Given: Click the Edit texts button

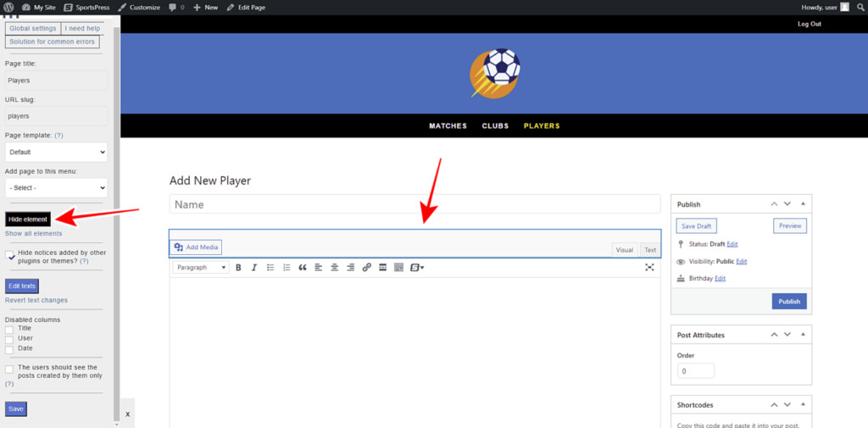Looking at the screenshot, I should [x=21, y=286].
